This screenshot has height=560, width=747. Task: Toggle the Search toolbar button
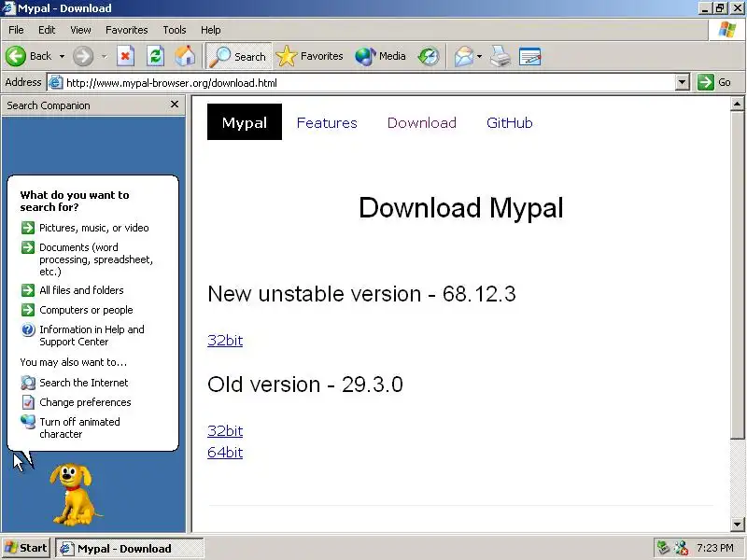239,56
